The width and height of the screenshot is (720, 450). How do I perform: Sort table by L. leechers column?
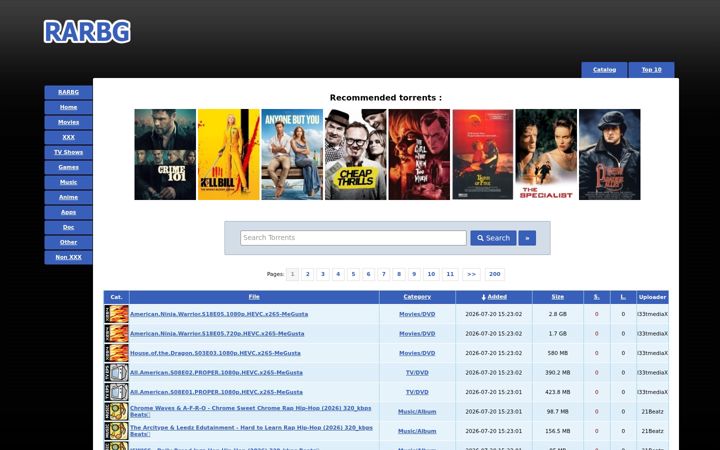pos(623,297)
